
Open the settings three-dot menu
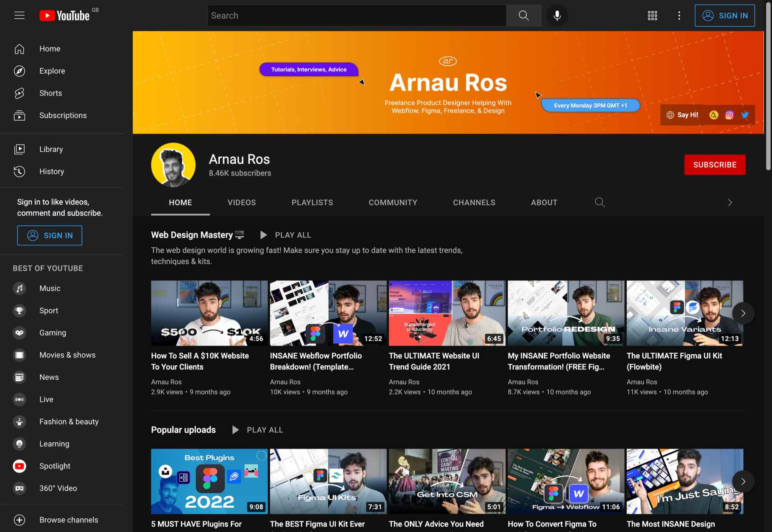(679, 15)
